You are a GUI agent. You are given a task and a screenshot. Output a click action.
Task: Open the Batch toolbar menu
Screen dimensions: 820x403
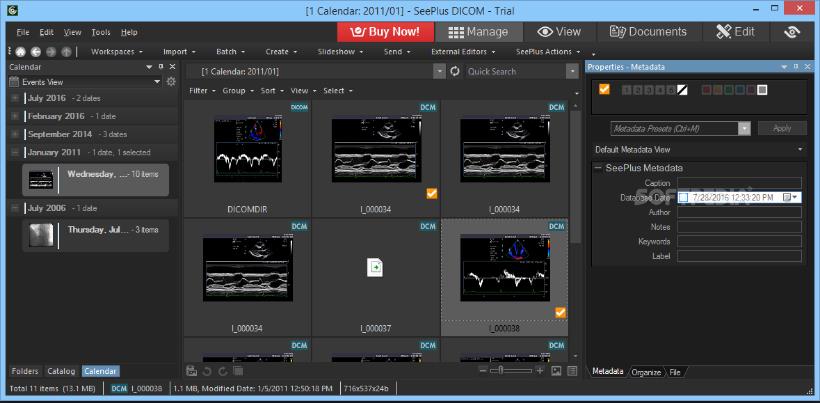pos(230,51)
